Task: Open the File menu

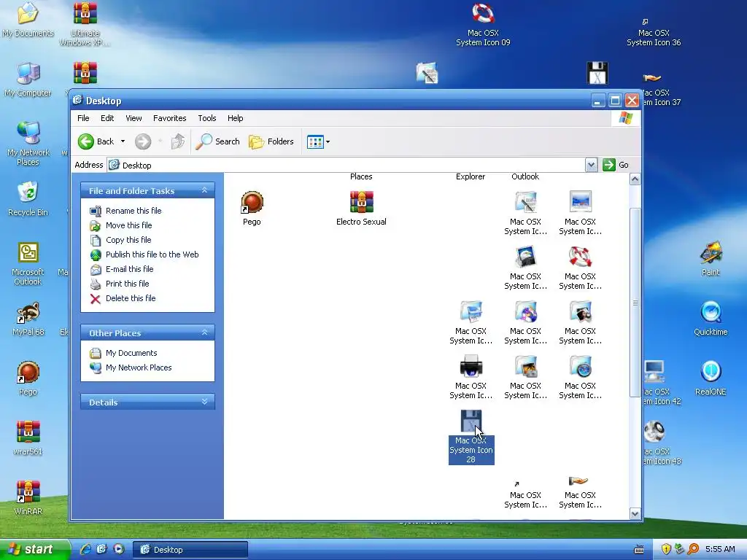Action: tap(83, 118)
